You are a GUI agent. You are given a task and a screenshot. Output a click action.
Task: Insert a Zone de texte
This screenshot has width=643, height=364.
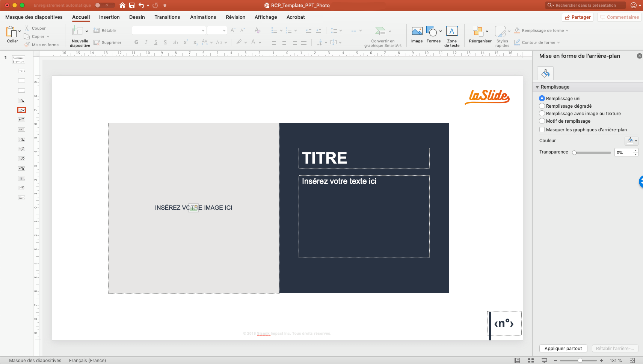[452, 37]
